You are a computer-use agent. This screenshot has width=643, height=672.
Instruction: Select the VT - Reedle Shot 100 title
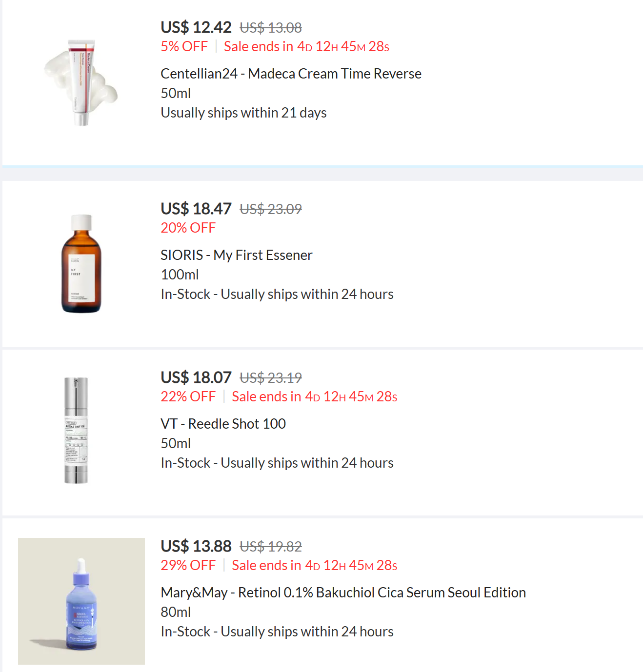(x=223, y=424)
